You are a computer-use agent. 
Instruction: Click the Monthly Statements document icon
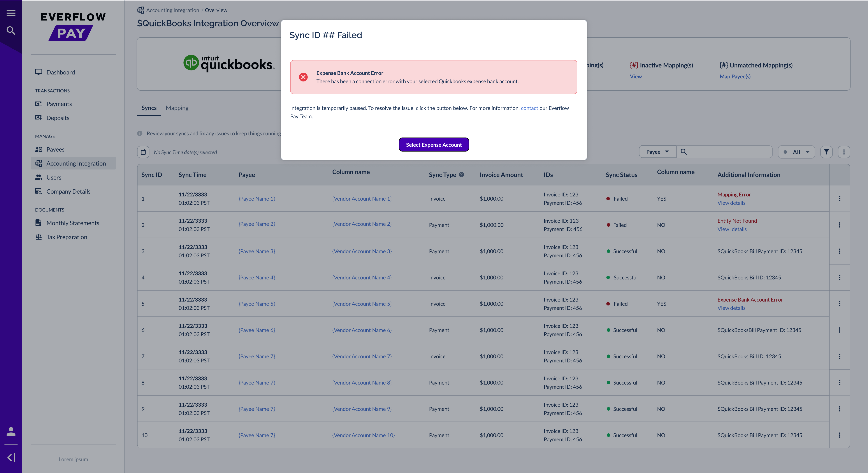[x=39, y=223]
